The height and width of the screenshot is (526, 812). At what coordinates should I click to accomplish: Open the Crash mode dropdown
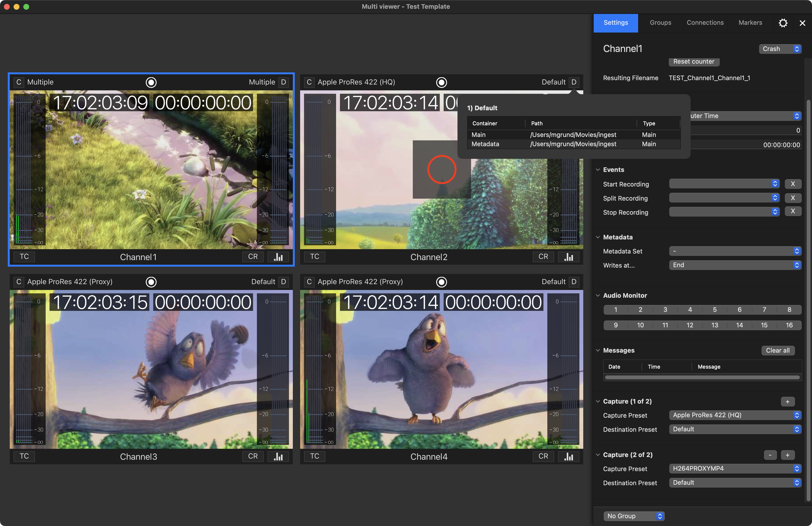[x=780, y=49]
